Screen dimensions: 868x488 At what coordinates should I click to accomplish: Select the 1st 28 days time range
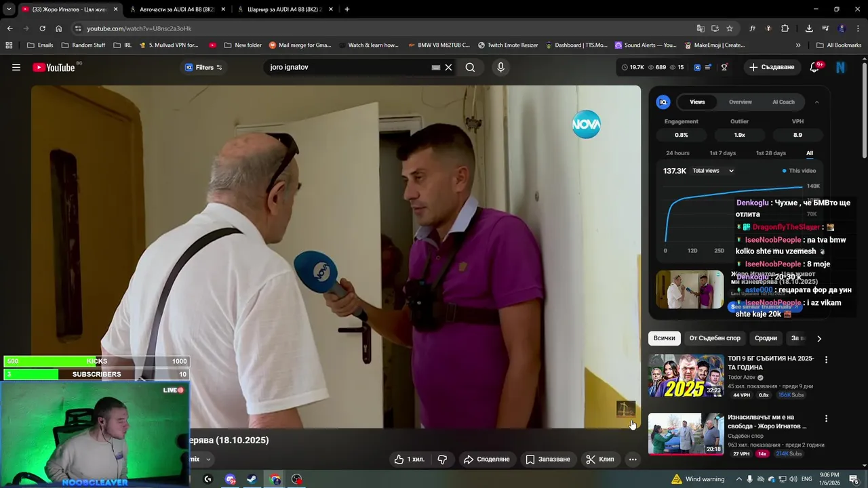pos(771,153)
